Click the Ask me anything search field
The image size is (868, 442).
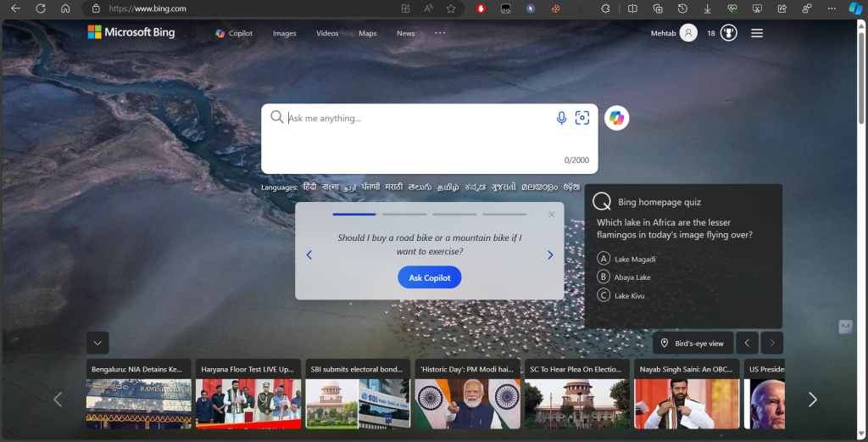[x=415, y=118]
